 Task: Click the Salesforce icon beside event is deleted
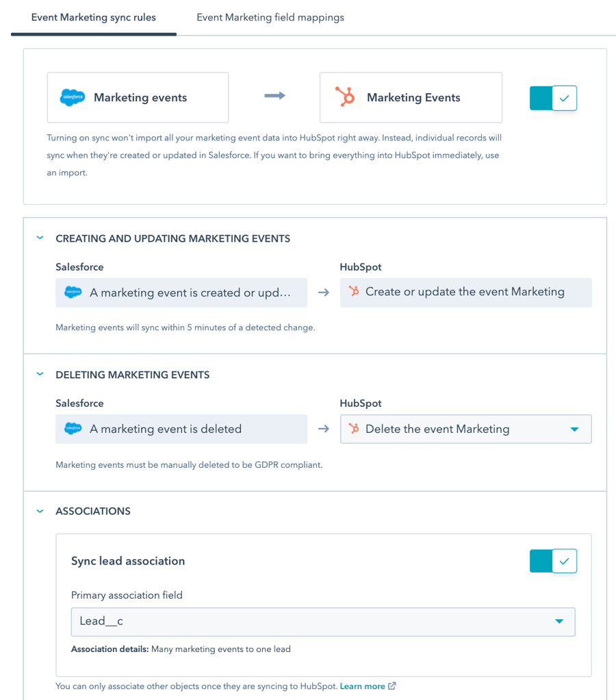pos(73,429)
